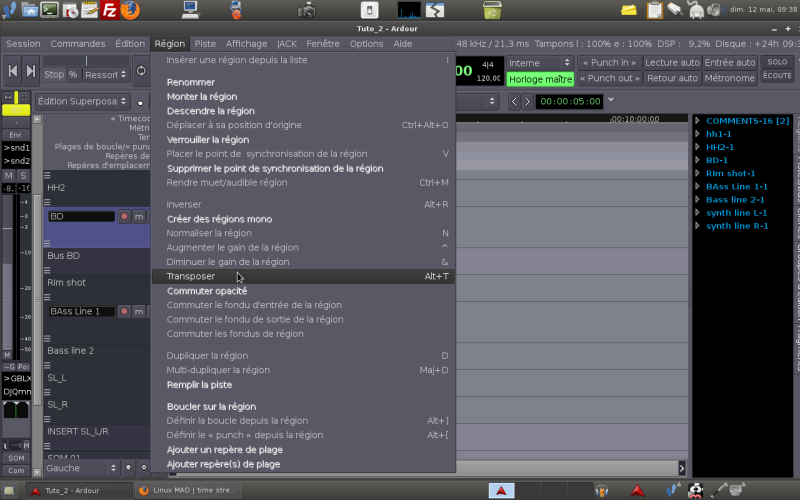The height and width of the screenshot is (500, 800).
Task: Go to session start transport button
Action: [13, 71]
